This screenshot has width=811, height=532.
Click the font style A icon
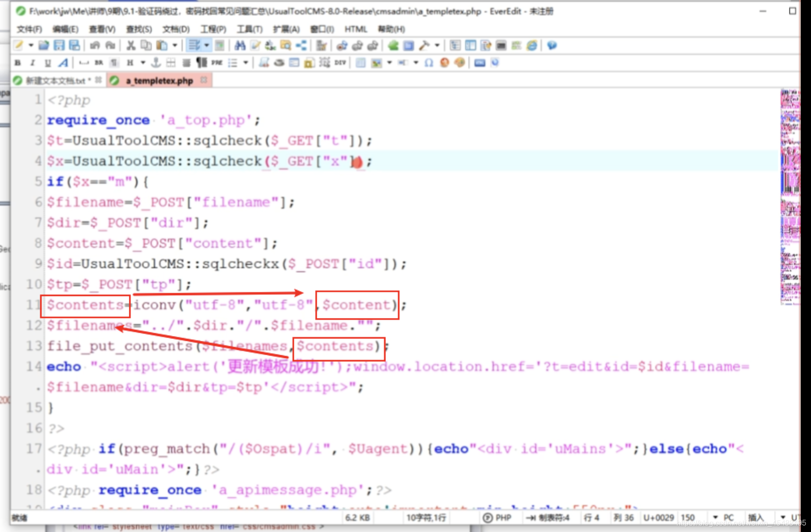pos(63,62)
